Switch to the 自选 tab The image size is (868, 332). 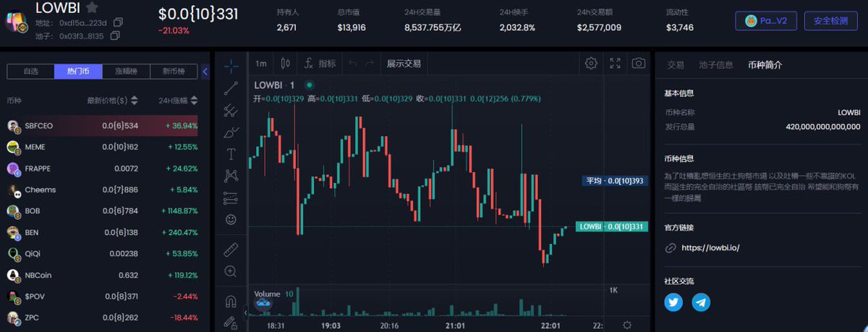tap(30, 71)
